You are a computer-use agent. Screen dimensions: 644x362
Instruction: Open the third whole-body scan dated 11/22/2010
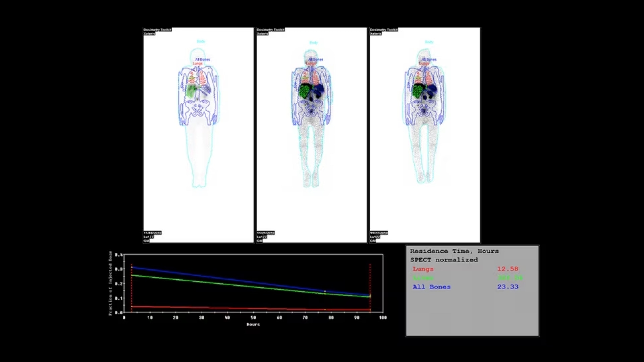click(x=425, y=135)
